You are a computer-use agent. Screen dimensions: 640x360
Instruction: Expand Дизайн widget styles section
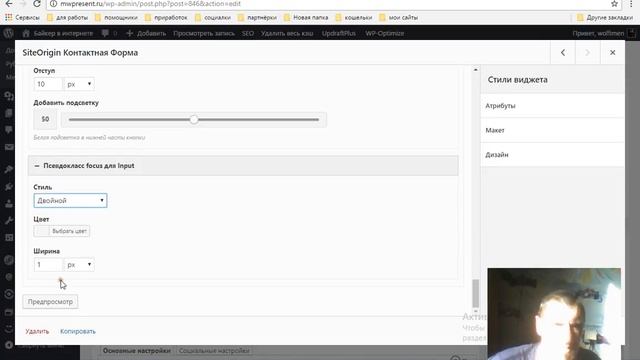coord(553,155)
